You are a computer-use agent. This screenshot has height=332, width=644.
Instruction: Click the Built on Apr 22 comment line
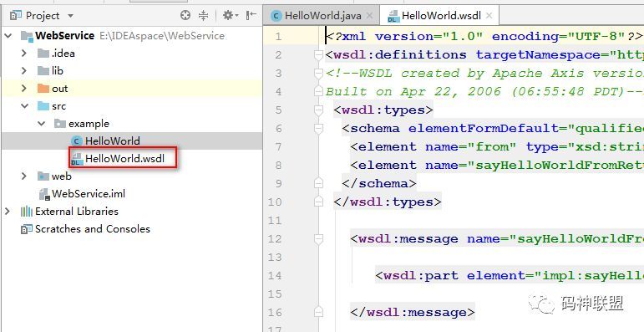[484, 92]
